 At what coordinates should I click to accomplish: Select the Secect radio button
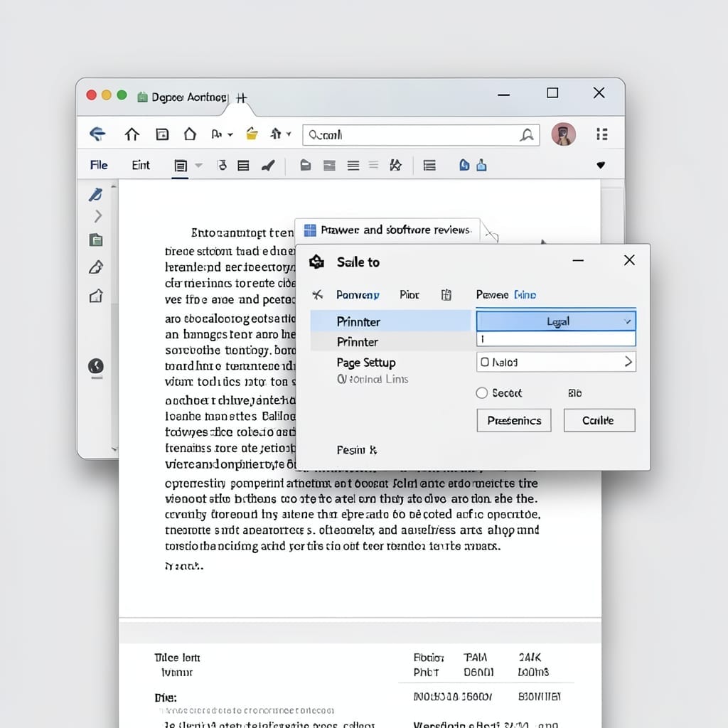point(481,393)
